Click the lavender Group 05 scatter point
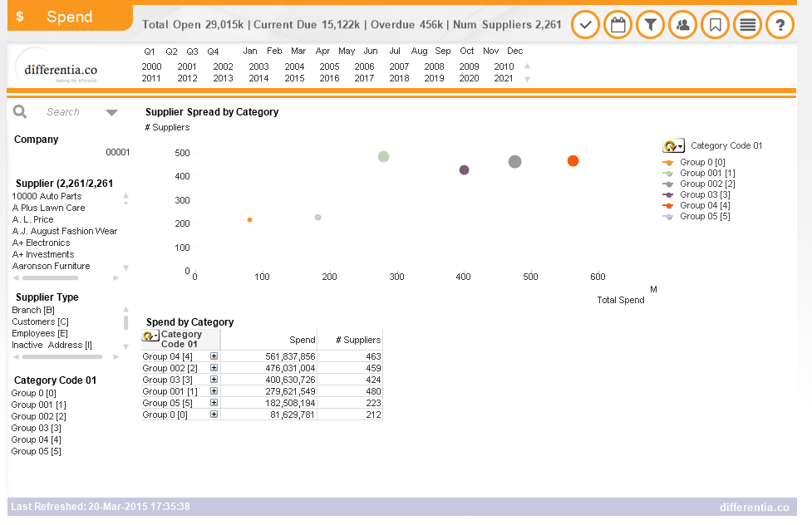This screenshot has width=812, height=525. click(318, 218)
